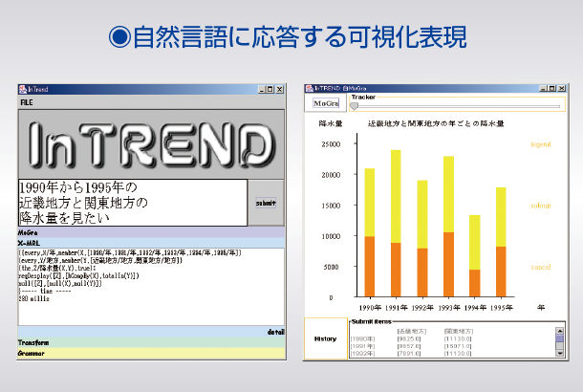Click the Submit items scrollbar up arrow

click(559, 331)
